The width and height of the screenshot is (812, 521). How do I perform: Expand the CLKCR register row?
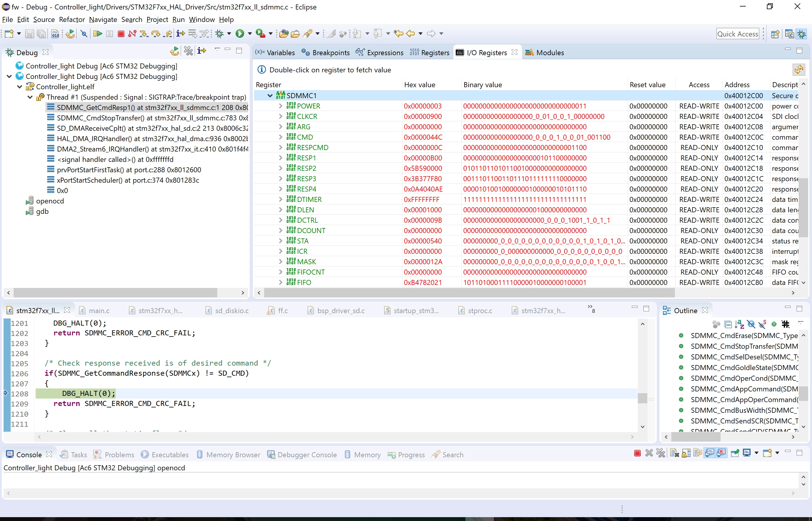(281, 116)
